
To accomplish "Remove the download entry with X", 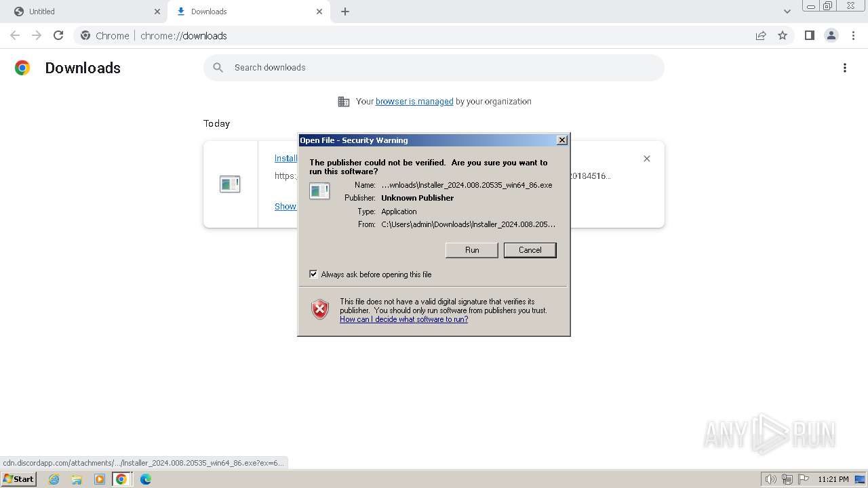I will point(647,159).
